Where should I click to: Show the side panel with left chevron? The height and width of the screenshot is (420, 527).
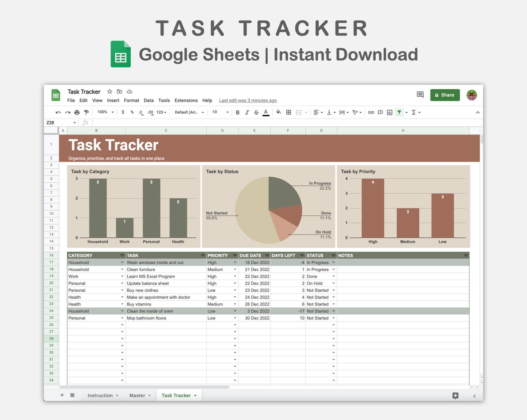pyautogui.click(x=474, y=396)
